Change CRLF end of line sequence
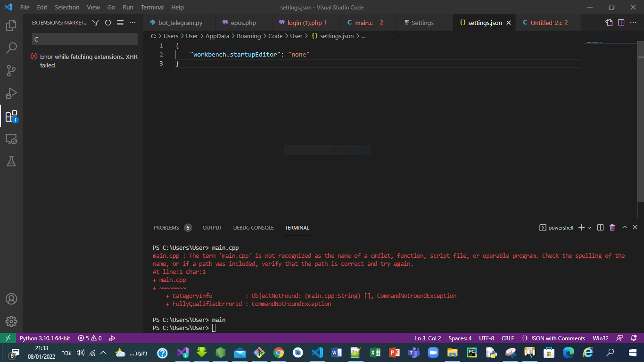Image resolution: width=644 pixels, height=362 pixels. click(508, 338)
